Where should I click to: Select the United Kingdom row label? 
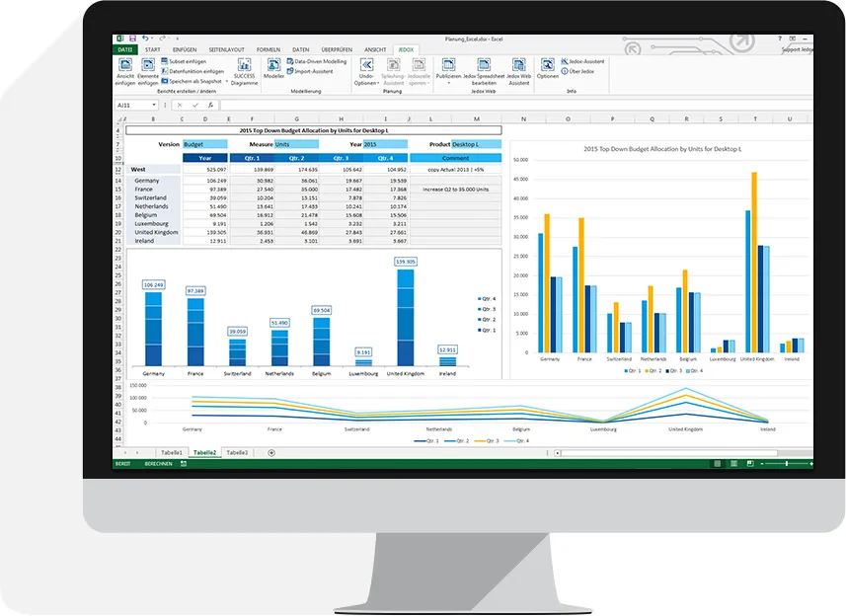click(x=156, y=233)
